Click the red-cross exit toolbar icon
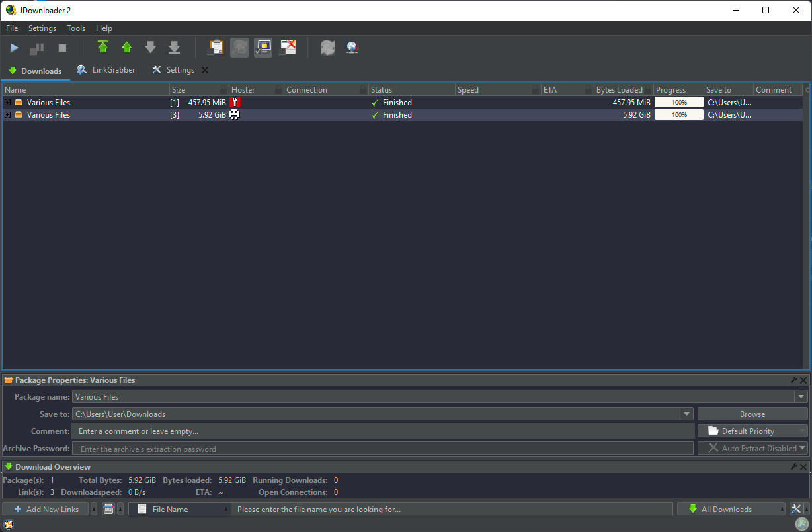This screenshot has height=532, width=812. 288,47
